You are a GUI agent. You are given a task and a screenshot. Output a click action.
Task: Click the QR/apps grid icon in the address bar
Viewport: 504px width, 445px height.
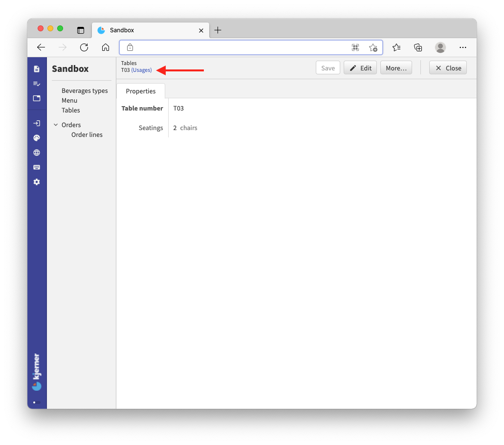tap(355, 47)
